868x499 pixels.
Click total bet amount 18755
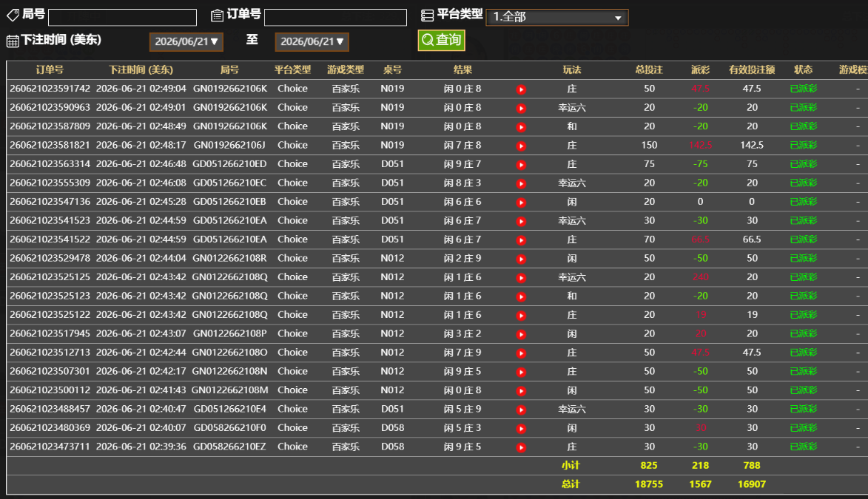click(x=649, y=484)
